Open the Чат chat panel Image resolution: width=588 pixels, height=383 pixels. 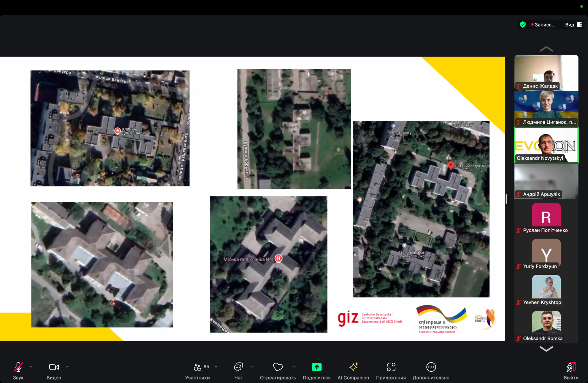pos(238,367)
